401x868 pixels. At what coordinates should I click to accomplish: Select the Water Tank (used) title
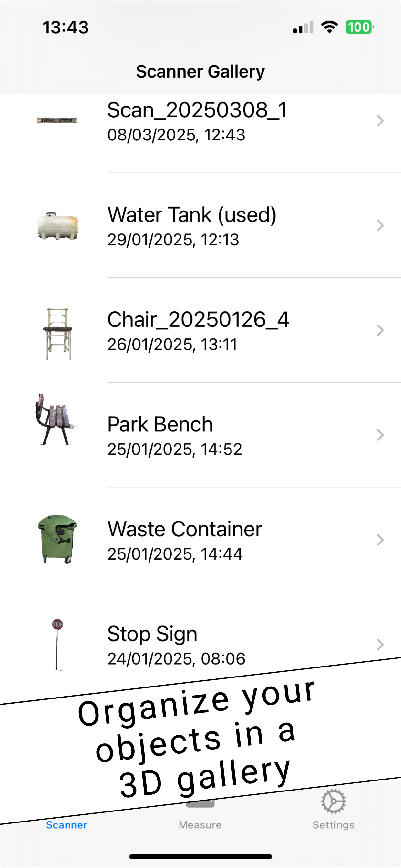[192, 215]
